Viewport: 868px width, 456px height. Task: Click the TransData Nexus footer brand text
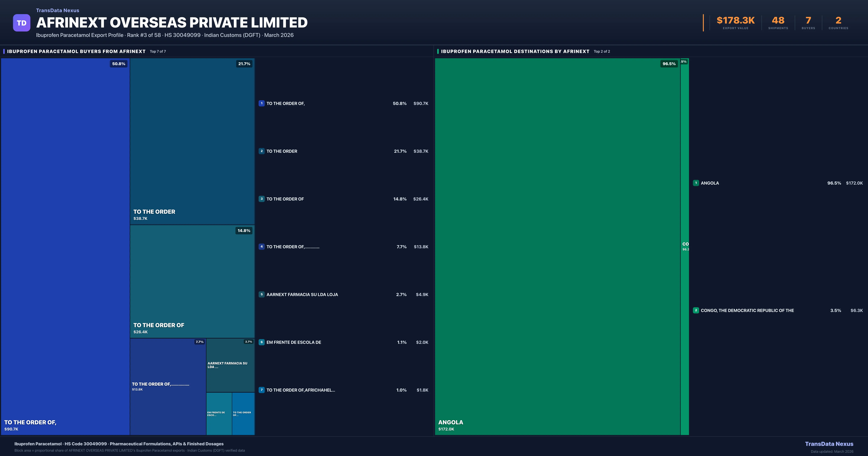point(829,444)
